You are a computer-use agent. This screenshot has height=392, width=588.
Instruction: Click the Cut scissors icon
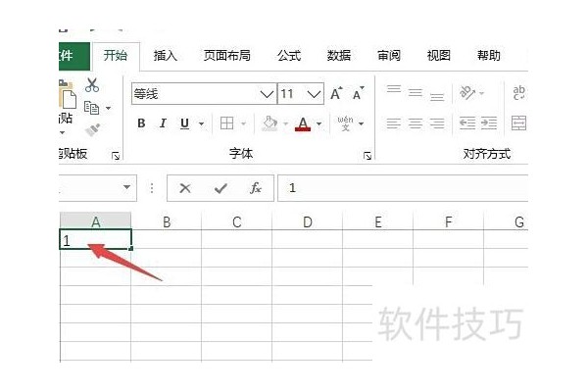click(92, 85)
